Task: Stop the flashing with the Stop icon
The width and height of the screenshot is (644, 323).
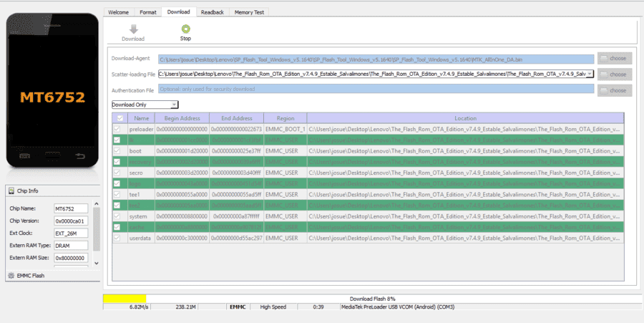Action: pyautogui.click(x=185, y=29)
